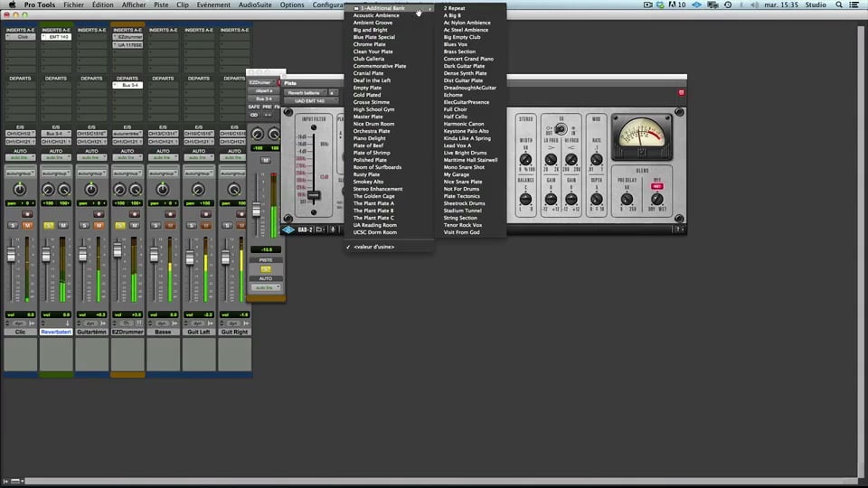
Task: Click record enable on Clic track
Action: [27, 214]
